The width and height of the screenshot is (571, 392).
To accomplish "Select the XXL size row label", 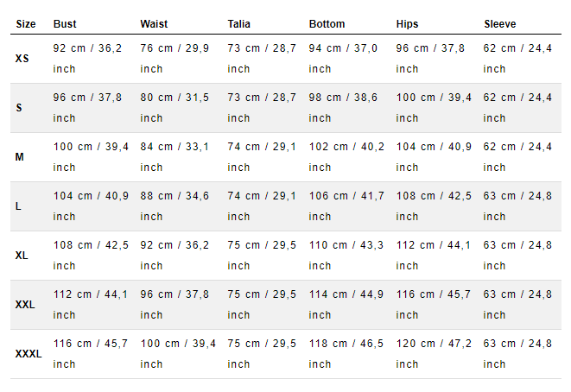I will click(25, 304).
